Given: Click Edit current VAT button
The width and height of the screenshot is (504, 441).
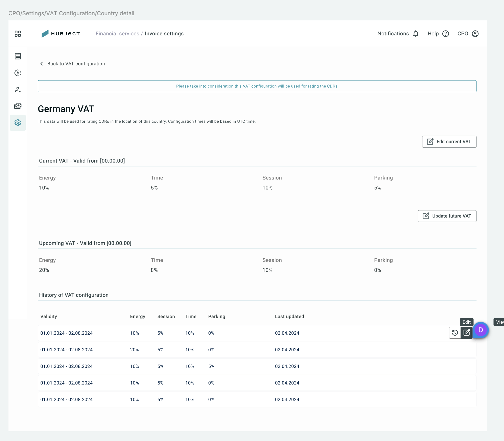Looking at the screenshot, I should pyautogui.click(x=449, y=142).
